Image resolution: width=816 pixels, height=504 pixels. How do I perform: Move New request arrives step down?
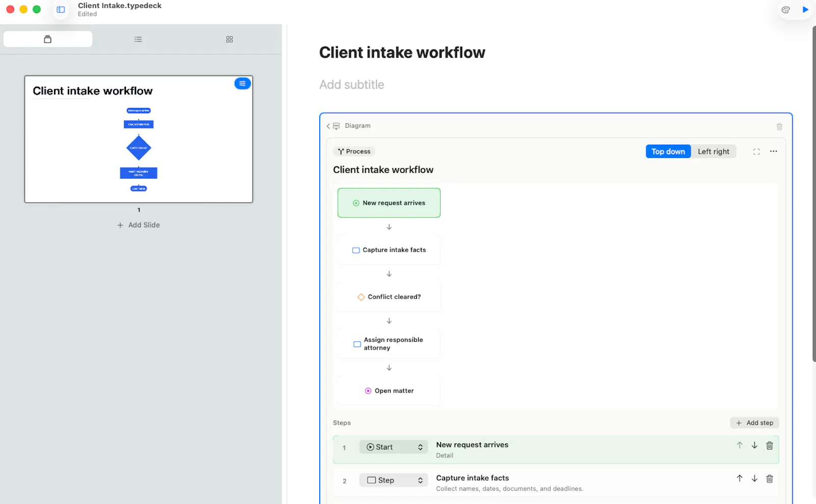coord(755,445)
